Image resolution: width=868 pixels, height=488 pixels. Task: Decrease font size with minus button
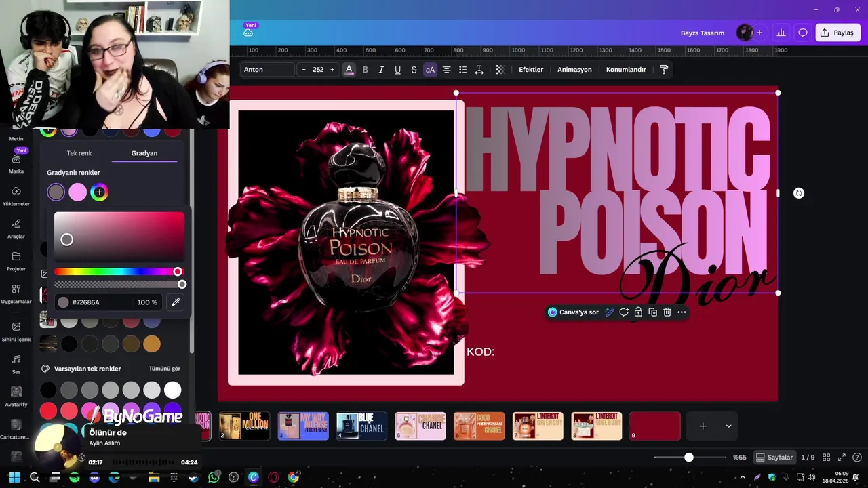point(303,70)
